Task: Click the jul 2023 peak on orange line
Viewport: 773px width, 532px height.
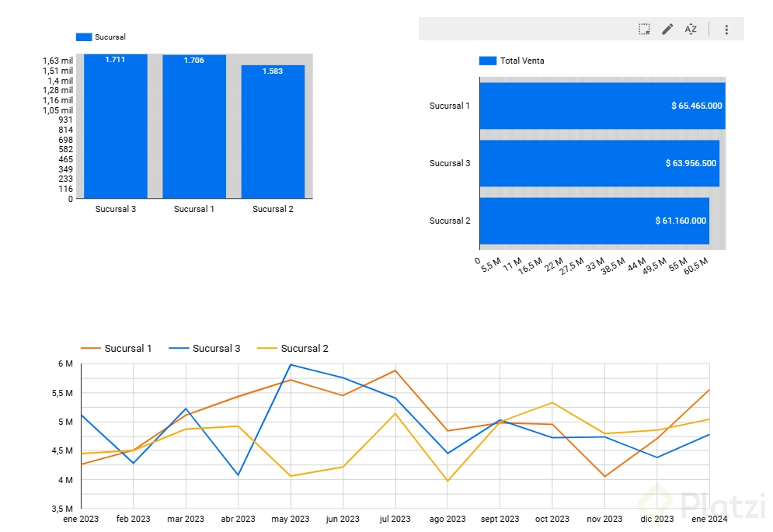Action: click(395, 370)
